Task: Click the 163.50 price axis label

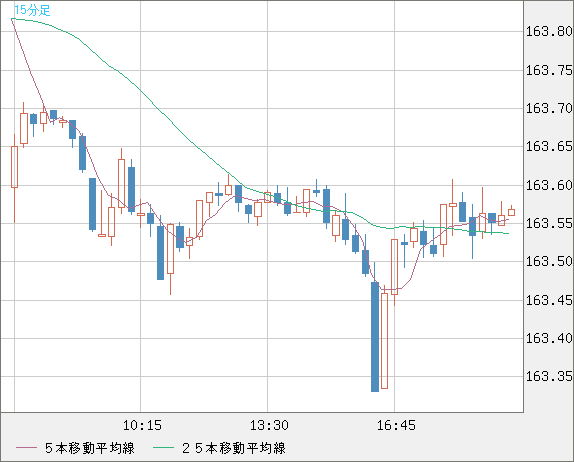Action: (x=549, y=261)
